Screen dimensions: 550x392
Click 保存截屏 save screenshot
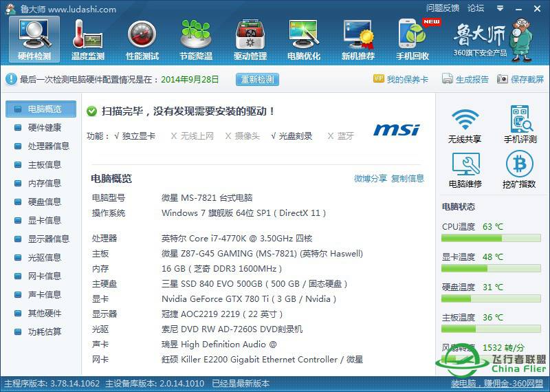coord(520,79)
